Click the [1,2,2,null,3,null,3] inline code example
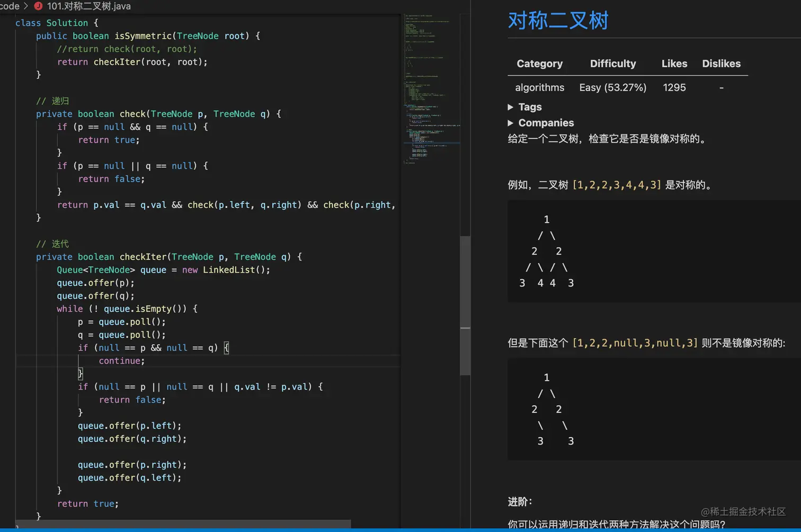The width and height of the screenshot is (801, 532). (635, 343)
